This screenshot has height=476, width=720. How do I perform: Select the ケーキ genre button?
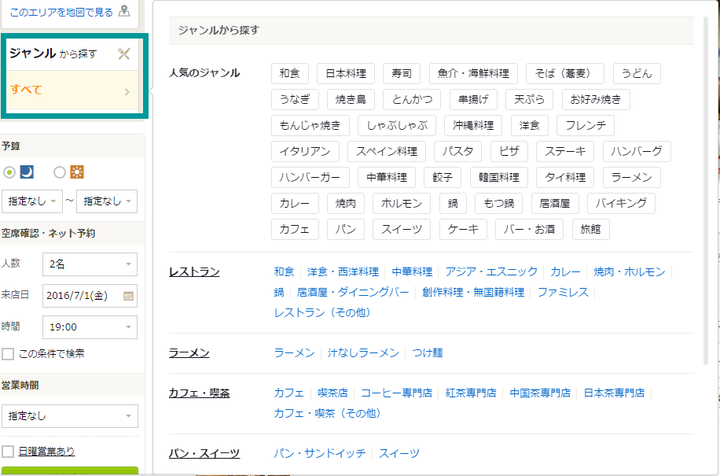coord(463,229)
